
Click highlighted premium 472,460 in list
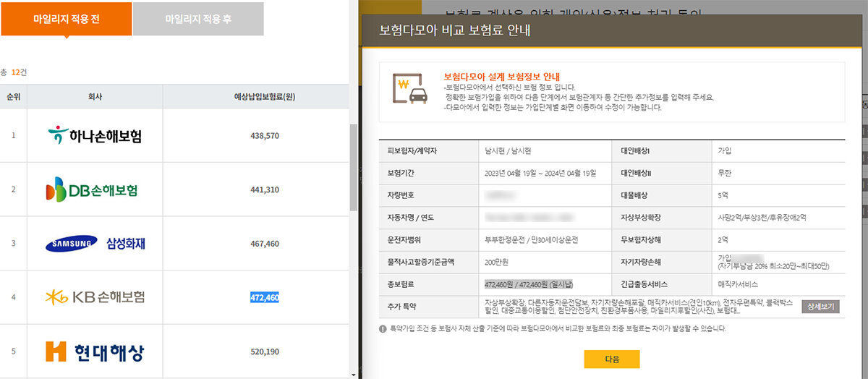(x=264, y=297)
